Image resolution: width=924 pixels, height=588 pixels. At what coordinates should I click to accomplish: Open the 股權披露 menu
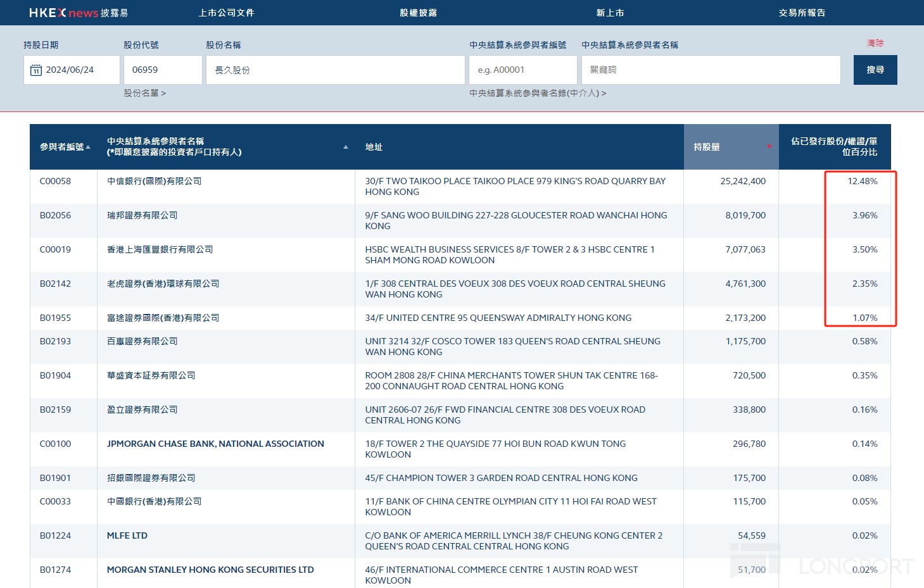coord(418,13)
